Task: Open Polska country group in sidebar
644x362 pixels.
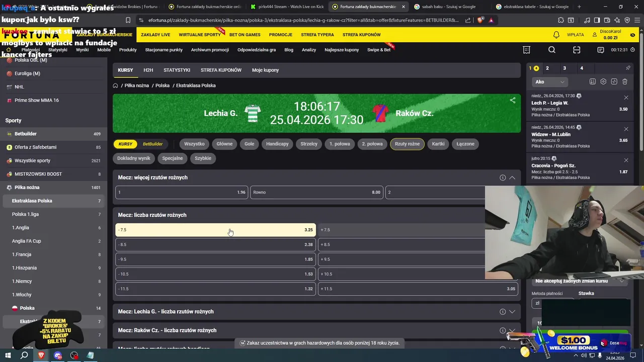Action: 53,308
